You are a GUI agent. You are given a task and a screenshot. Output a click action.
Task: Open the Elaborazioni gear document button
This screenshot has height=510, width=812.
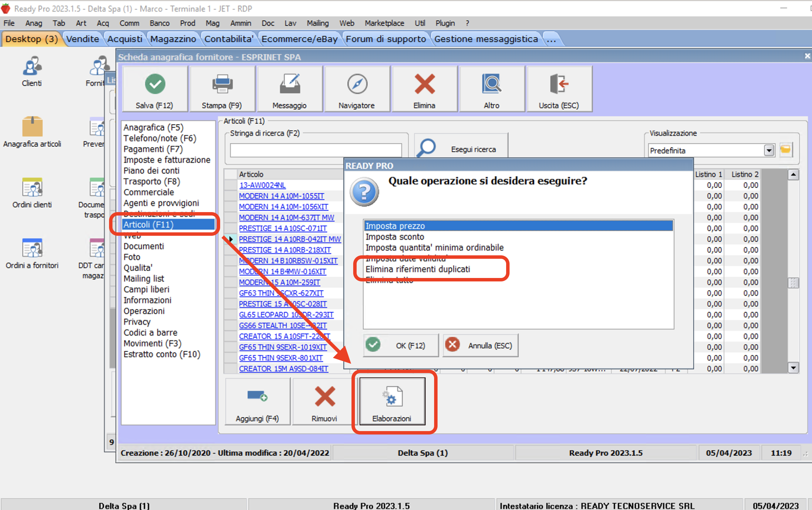[x=392, y=401]
